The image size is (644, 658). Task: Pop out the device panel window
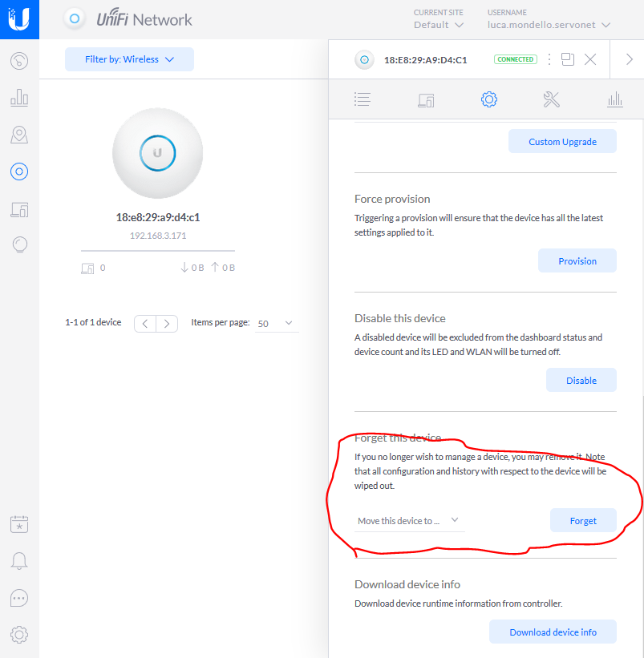pyautogui.click(x=568, y=59)
